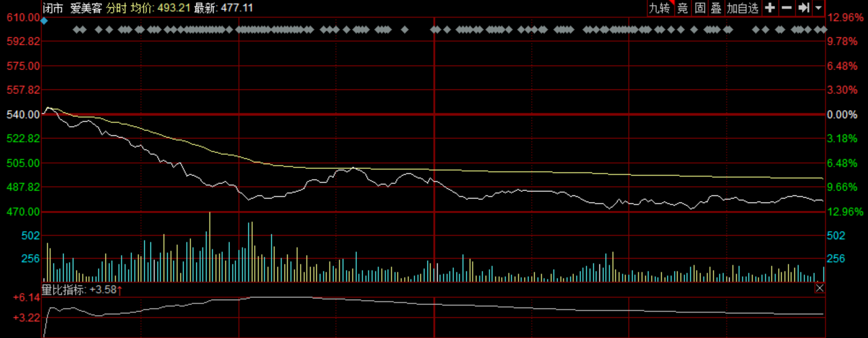Enable the 叠 overlay comparison button
868x338 pixels.
(x=716, y=8)
